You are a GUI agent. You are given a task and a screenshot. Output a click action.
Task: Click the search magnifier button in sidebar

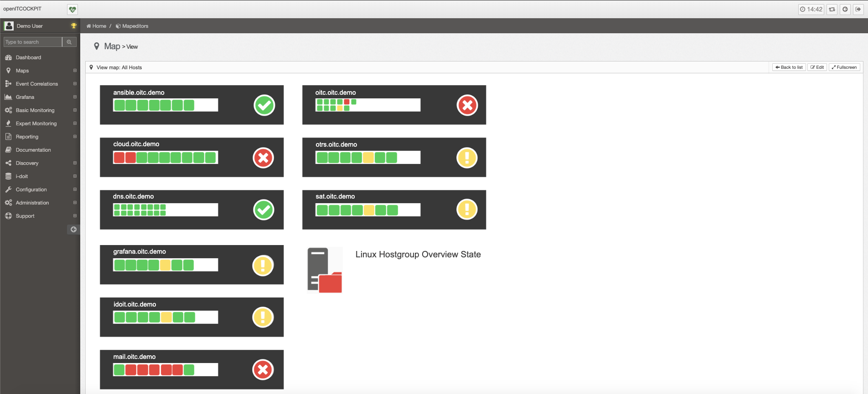69,42
